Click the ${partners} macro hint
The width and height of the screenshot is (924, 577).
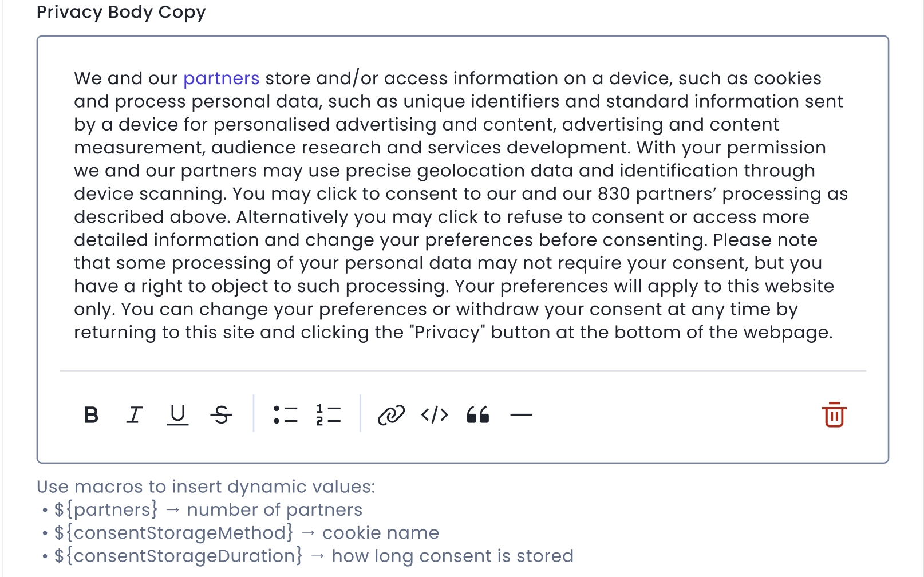click(106, 509)
